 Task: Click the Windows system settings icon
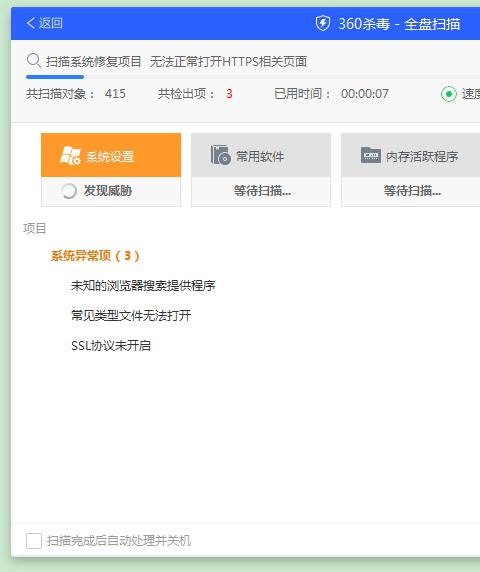(x=70, y=155)
